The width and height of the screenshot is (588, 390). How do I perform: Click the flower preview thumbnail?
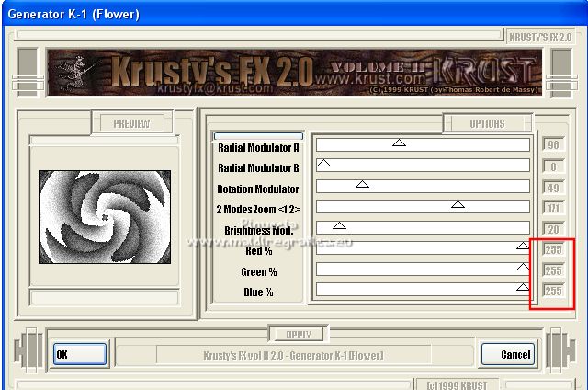click(105, 217)
